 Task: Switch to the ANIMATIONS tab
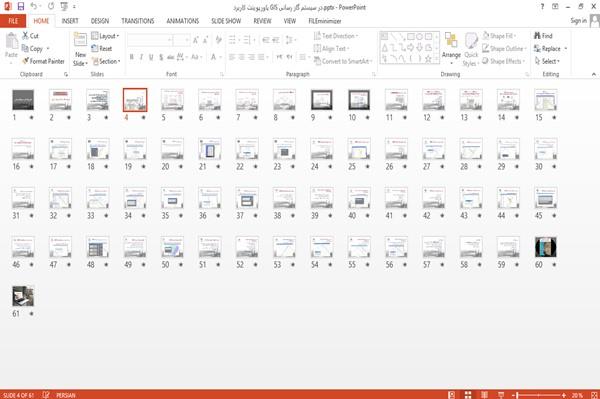point(183,21)
